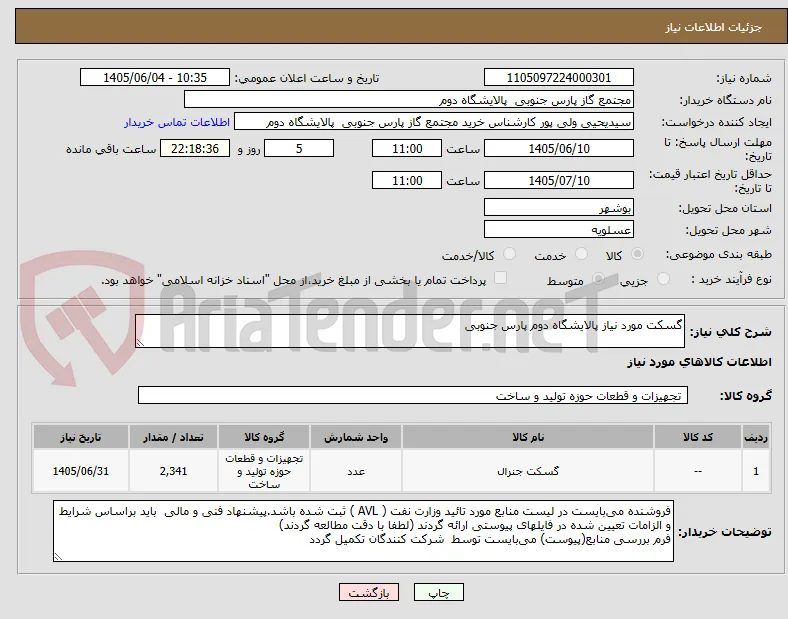Select the کالا radio button
Image resolution: width=788 pixels, height=619 pixels.
[x=637, y=254]
